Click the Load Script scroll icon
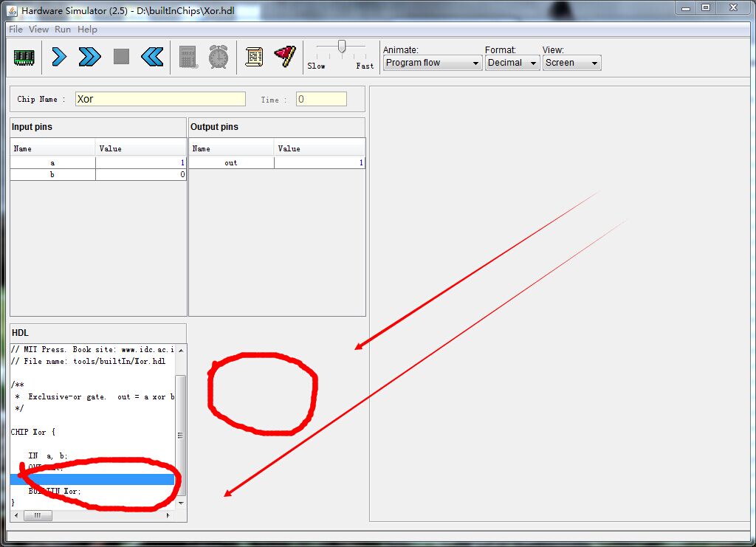 (x=254, y=57)
